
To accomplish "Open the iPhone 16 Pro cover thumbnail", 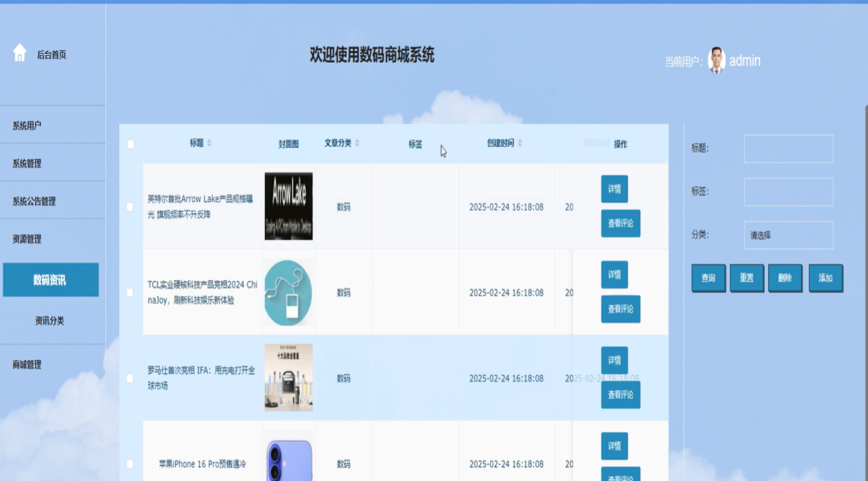I will pyautogui.click(x=289, y=456).
